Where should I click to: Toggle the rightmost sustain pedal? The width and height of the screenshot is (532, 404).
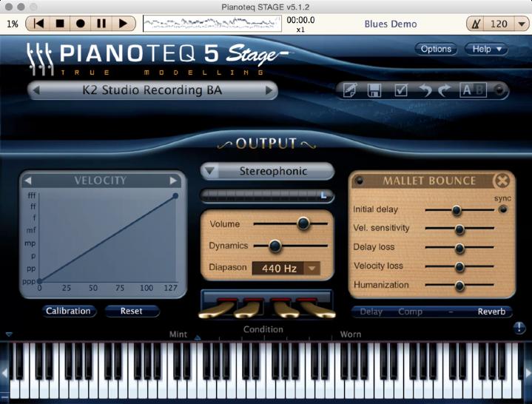click(316, 309)
